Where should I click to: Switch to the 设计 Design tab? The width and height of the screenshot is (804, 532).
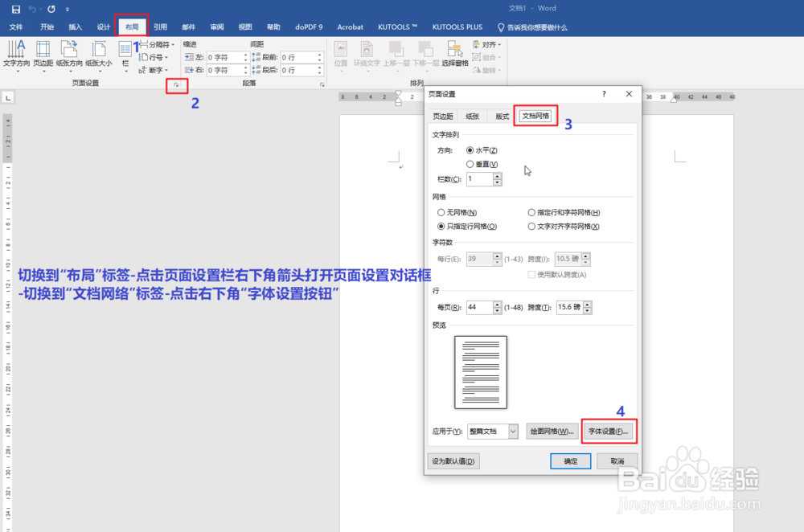pos(104,27)
